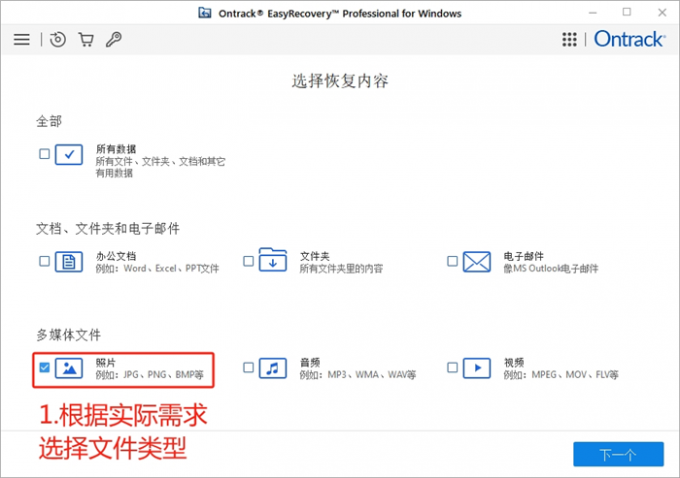Click the 视频 label text
This screenshot has width=680, height=478.
tap(514, 363)
